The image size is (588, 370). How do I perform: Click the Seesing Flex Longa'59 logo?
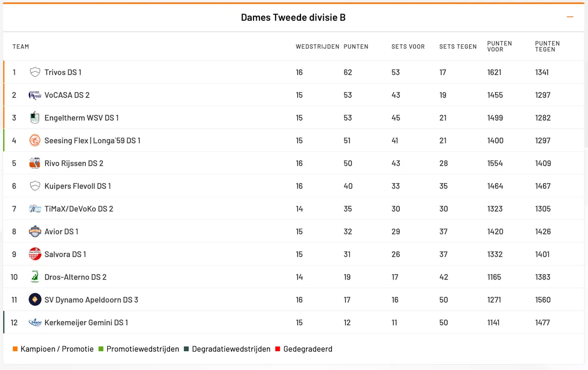pyautogui.click(x=35, y=141)
